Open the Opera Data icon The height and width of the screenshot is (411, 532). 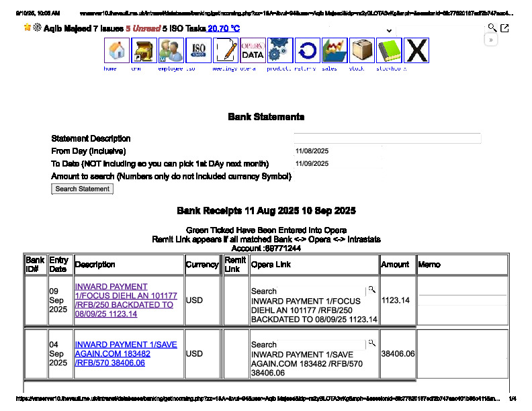(x=253, y=50)
